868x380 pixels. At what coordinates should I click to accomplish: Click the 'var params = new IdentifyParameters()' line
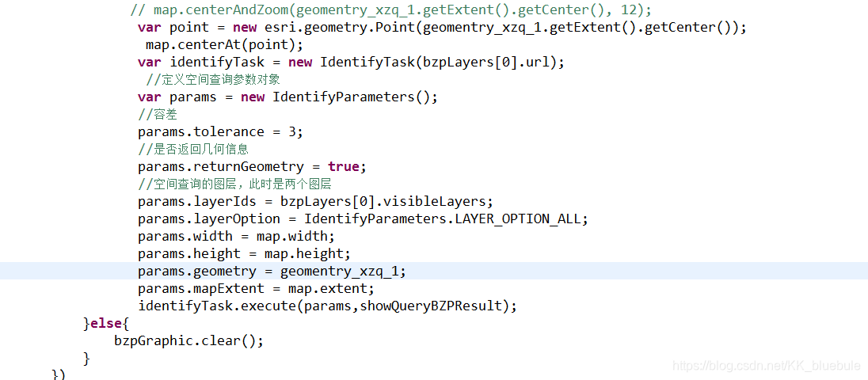(287, 97)
